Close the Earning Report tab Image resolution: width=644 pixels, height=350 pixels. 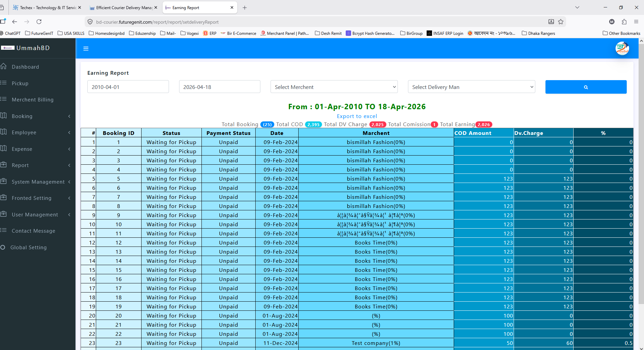pyautogui.click(x=232, y=7)
